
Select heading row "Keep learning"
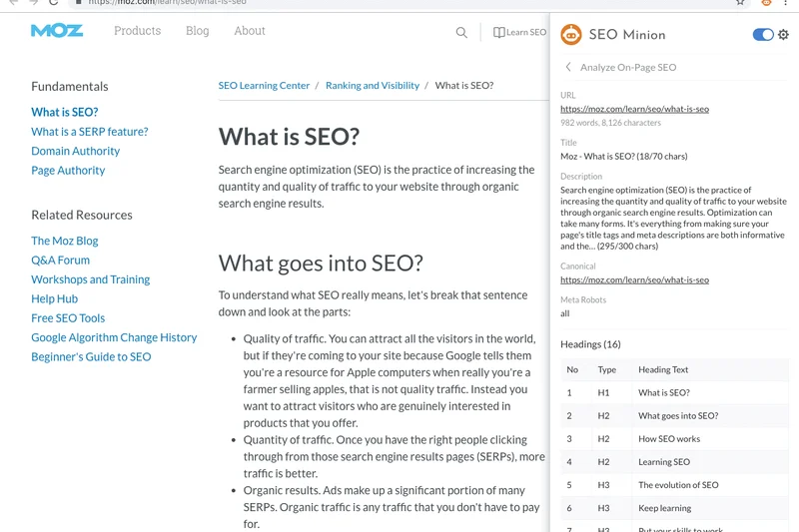point(674,508)
